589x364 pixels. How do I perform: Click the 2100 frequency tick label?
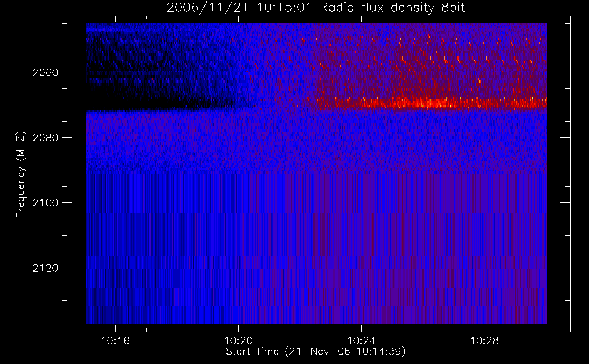click(46, 203)
